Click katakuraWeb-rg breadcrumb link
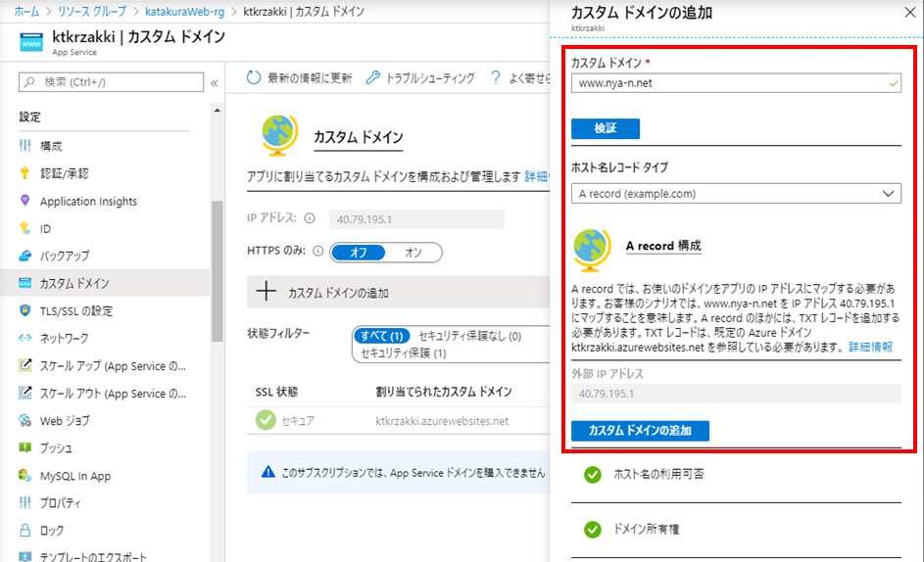Image resolution: width=924 pixels, height=562 pixels. [184, 11]
